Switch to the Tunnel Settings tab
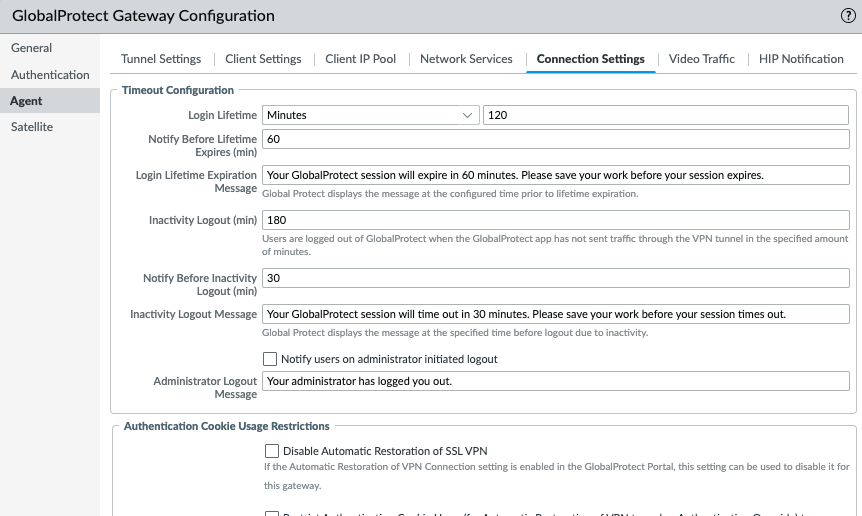Viewport: 862px width, 516px height. pos(161,59)
